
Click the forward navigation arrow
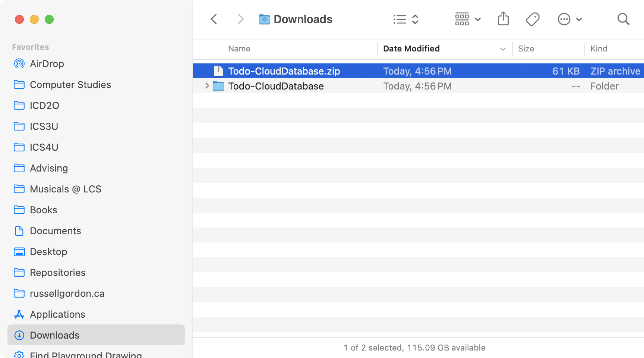[x=240, y=19]
